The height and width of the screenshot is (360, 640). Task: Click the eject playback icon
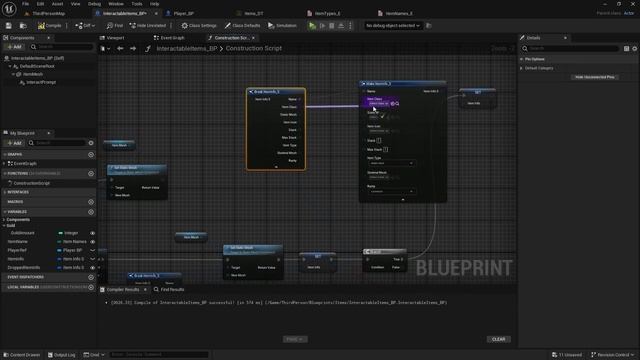pos(341,26)
